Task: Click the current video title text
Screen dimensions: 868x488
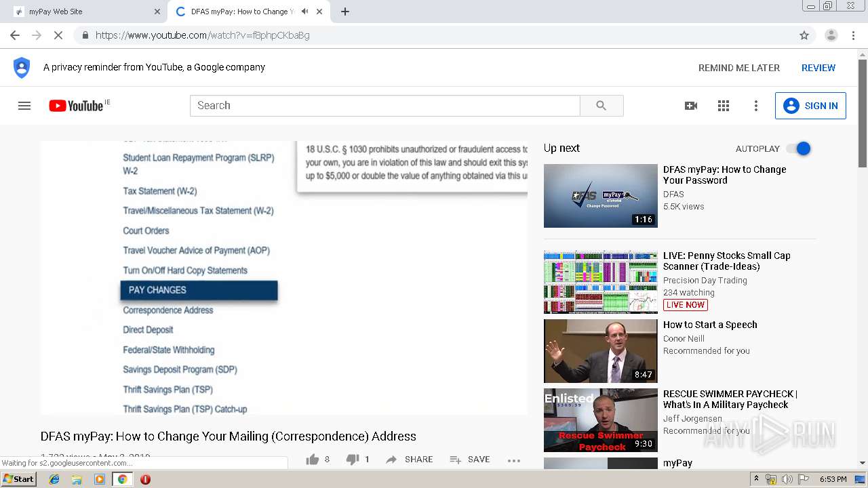Action: pos(229,436)
